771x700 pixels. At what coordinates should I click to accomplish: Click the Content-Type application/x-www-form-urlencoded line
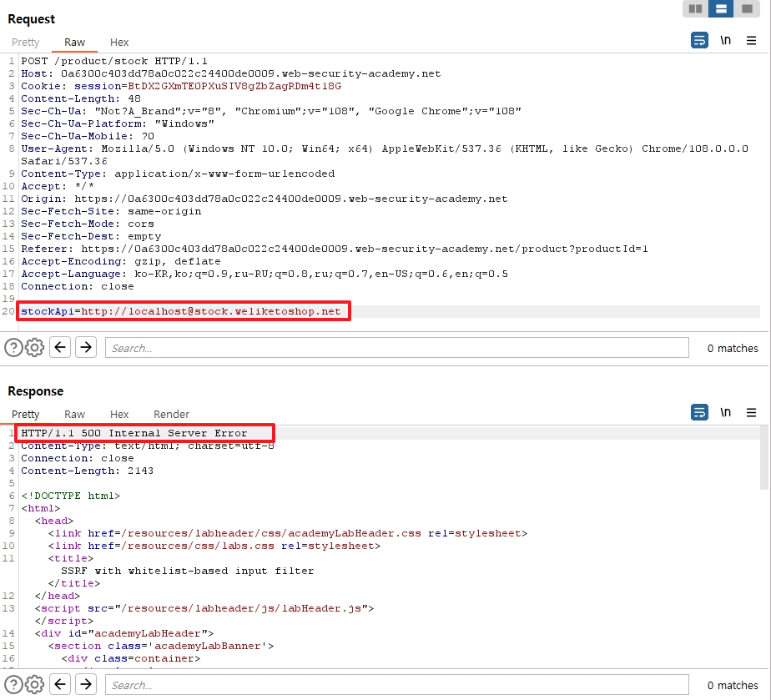(178, 174)
